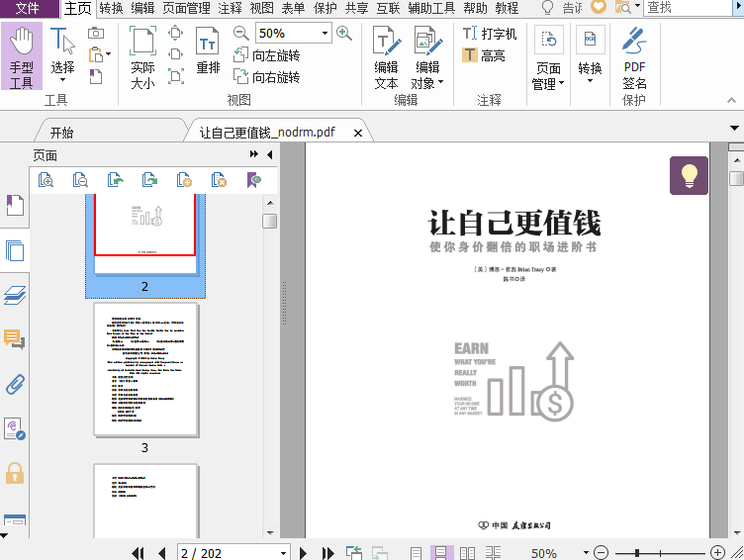The height and width of the screenshot is (560, 744).
Task: Open the Share tab (共享)
Action: (x=356, y=8)
